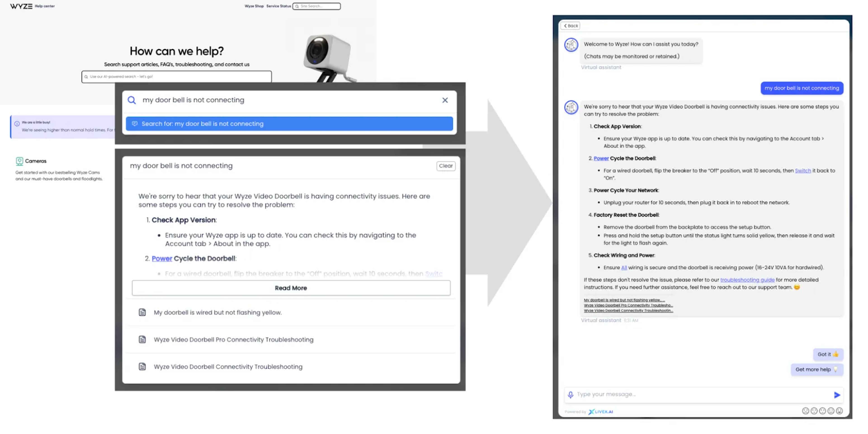Click the Clear button in the results panel
The height and width of the screenshot is (434, 868).
[x=446, y=166]
